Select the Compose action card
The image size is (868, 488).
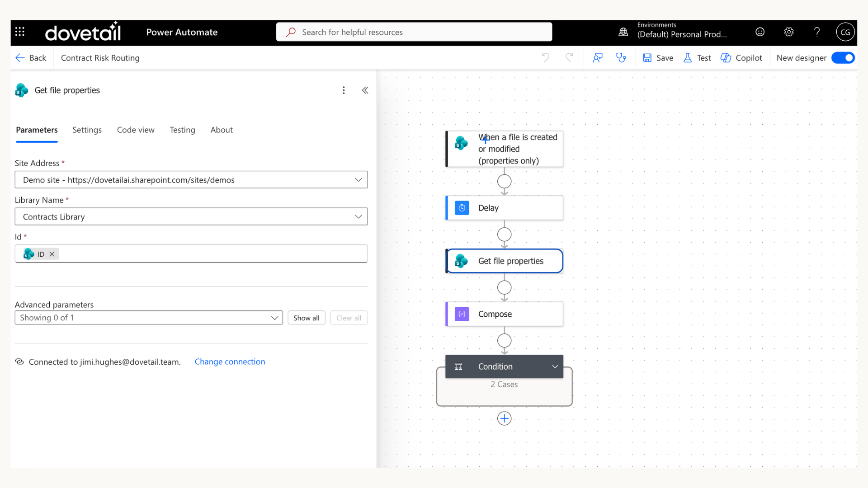point(505,314)
